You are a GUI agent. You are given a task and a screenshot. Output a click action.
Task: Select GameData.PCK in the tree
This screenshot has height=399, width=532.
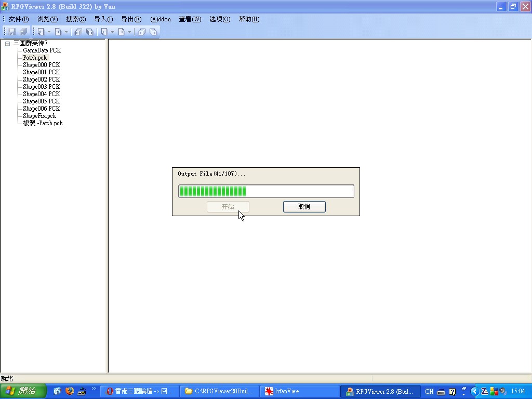42,50
